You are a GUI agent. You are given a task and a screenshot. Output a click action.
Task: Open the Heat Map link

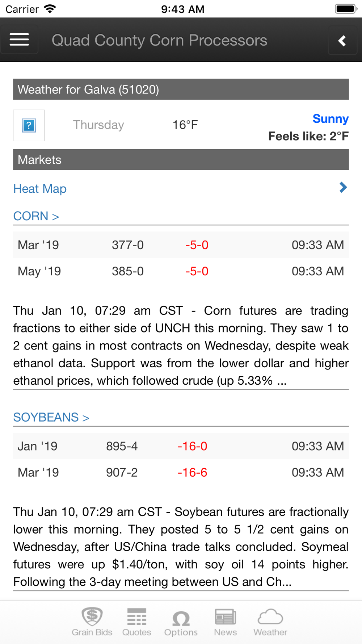tap(40, 189)
